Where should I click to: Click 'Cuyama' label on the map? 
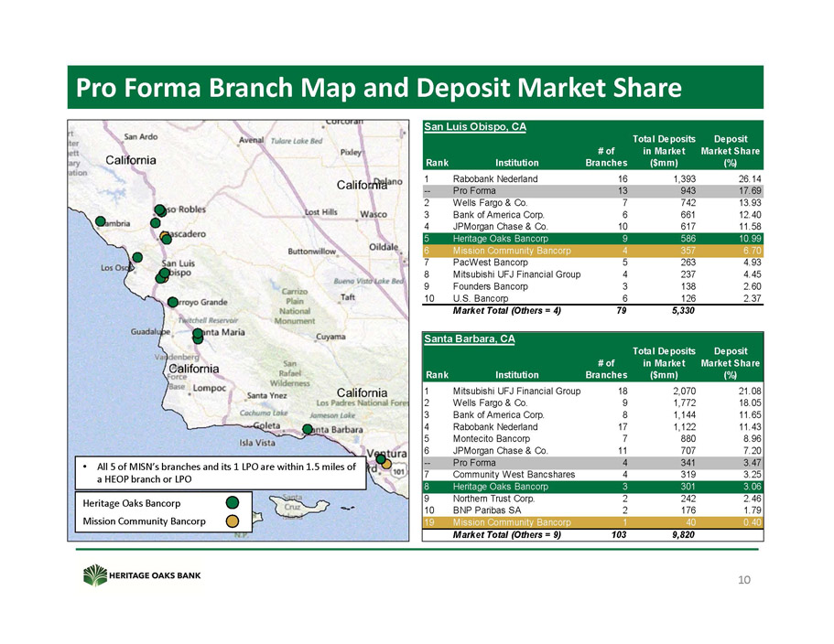point(330,337)
